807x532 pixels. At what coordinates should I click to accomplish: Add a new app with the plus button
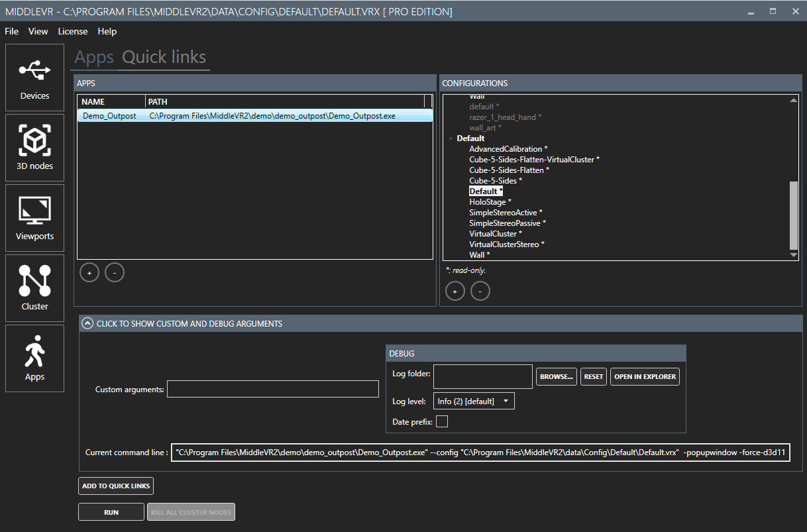[89, 272]
